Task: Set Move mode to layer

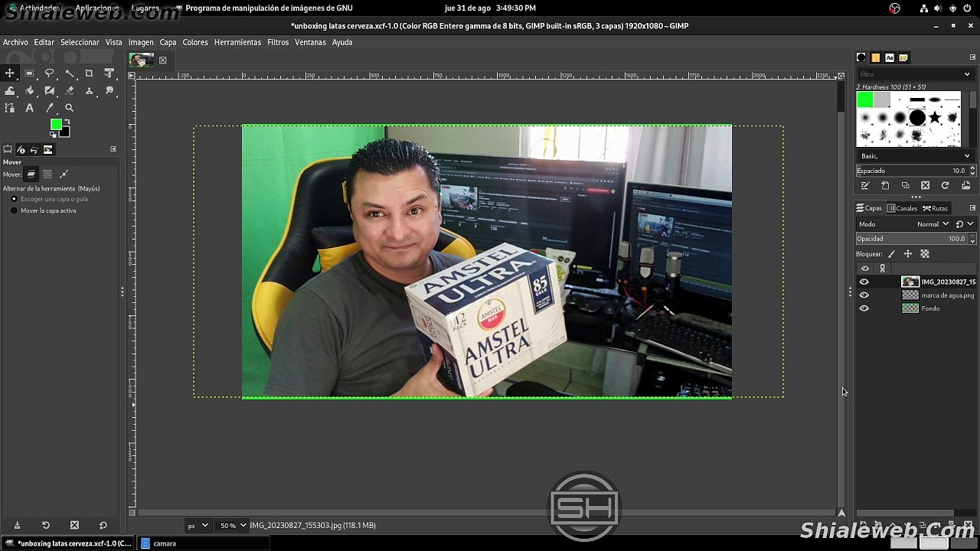Action: [x=31, y=174]
